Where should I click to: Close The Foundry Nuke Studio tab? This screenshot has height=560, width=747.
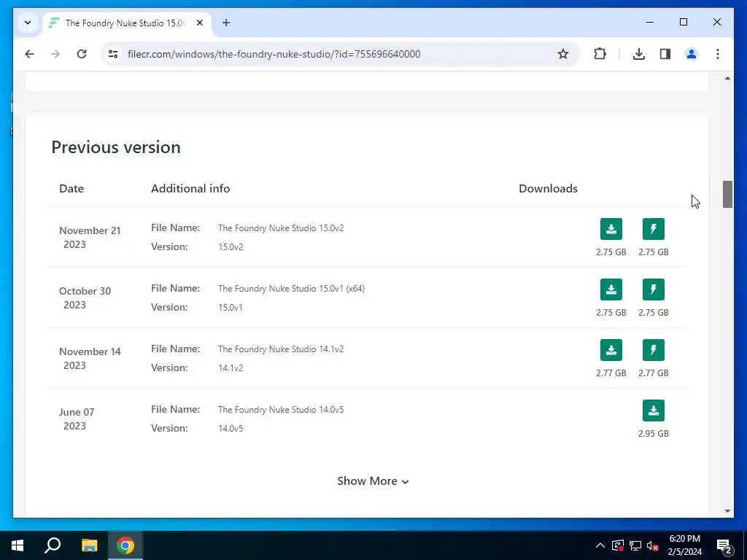coord(200,23)
